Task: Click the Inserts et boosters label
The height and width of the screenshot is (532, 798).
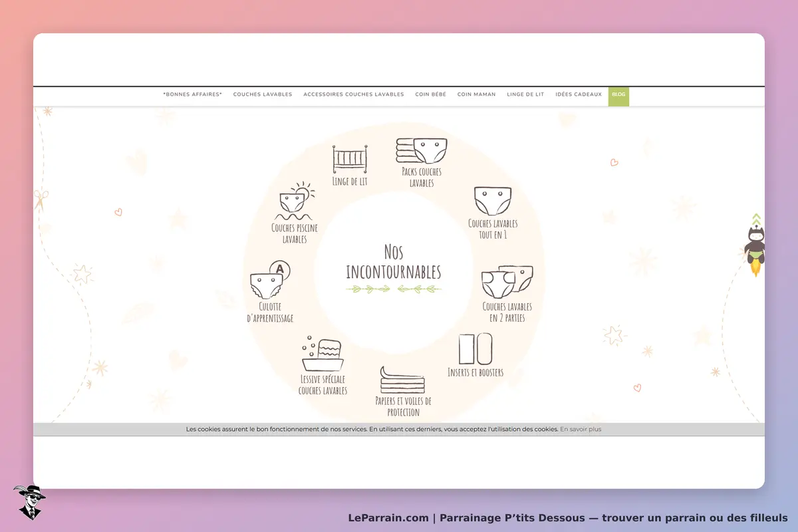Action: pos(475,372)
